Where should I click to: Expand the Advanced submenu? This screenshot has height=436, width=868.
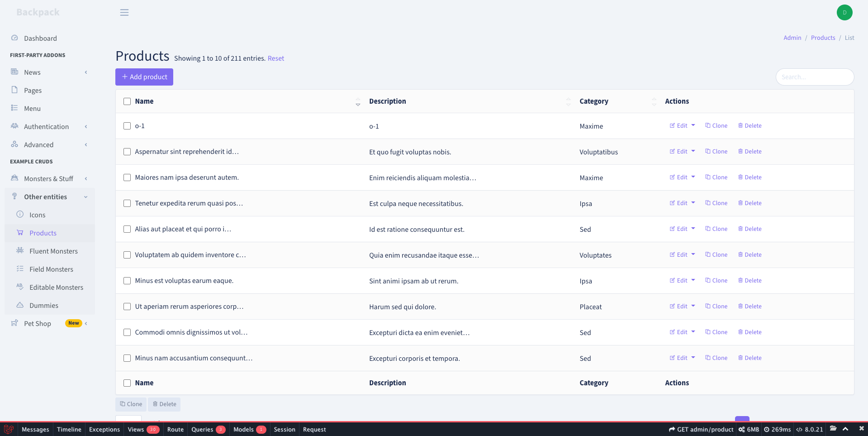point(50,145)
